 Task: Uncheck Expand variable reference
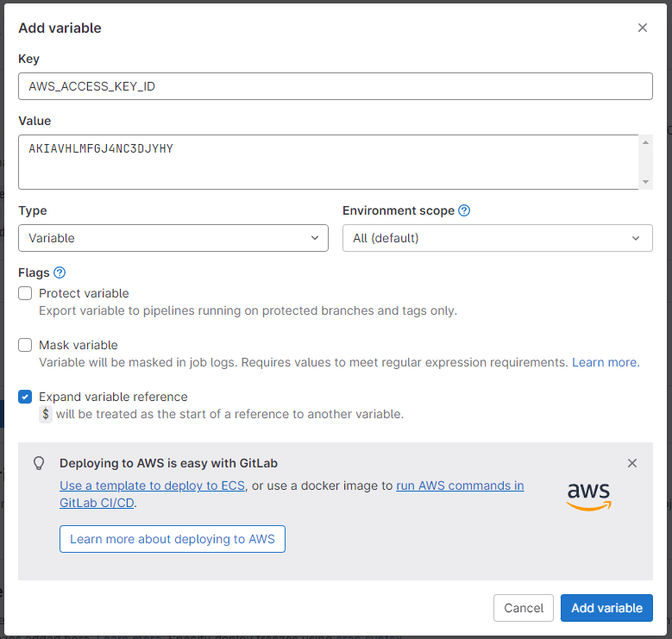point(25,397)
